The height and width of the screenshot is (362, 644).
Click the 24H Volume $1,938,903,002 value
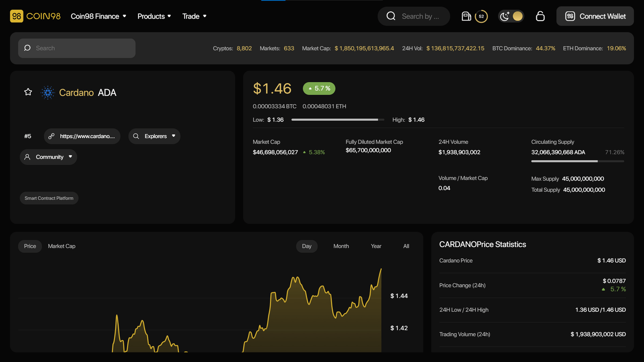point(459,152)
